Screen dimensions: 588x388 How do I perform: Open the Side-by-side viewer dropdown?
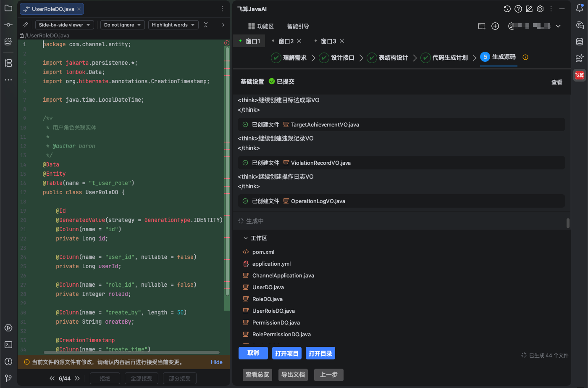65,25
